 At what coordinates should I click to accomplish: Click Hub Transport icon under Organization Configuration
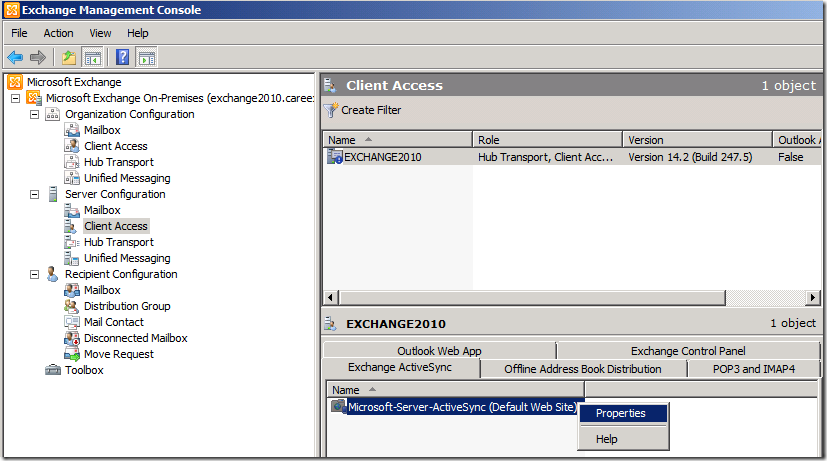click(x=72, y=162)
